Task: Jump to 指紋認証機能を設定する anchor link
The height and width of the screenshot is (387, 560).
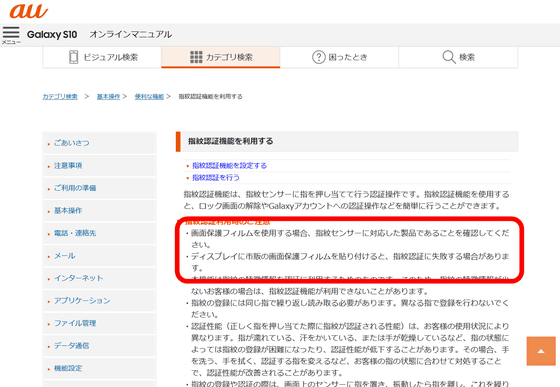Action: tap(229, 166)
